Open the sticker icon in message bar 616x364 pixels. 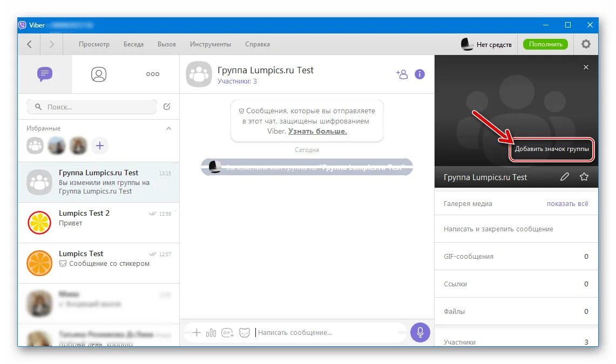[245, 333]
